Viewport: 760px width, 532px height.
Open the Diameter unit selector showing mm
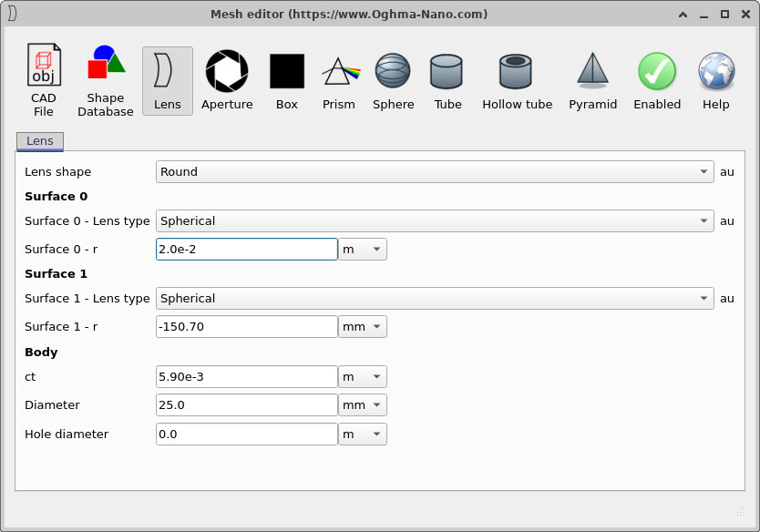pyautogui.click(x=362, y=404)
